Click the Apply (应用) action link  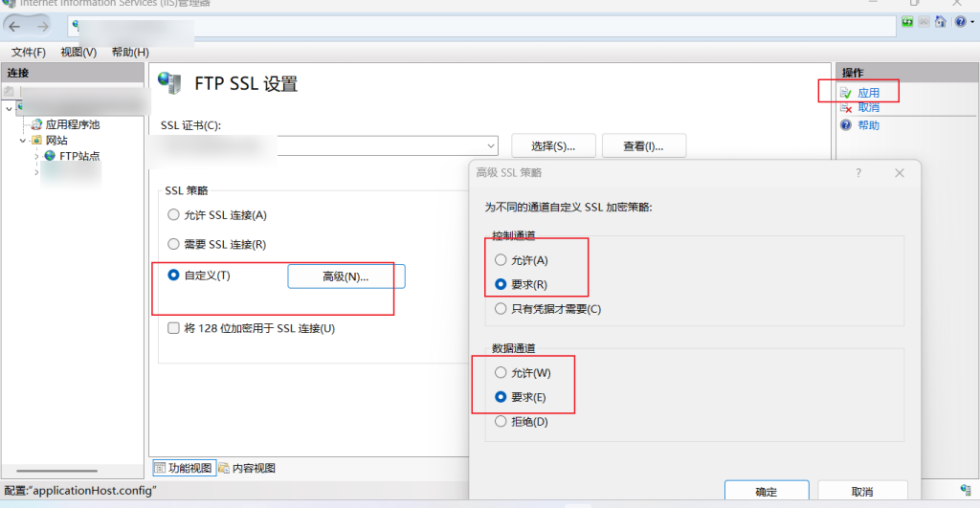(869, 93)
